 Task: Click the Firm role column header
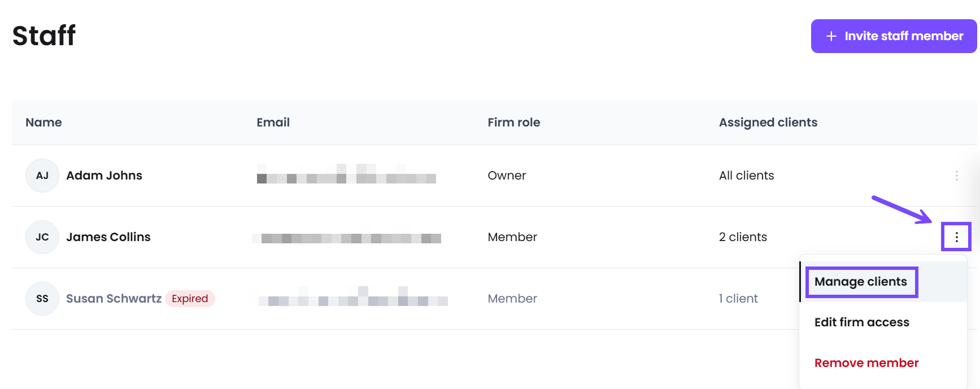click(x=514, y=123)
